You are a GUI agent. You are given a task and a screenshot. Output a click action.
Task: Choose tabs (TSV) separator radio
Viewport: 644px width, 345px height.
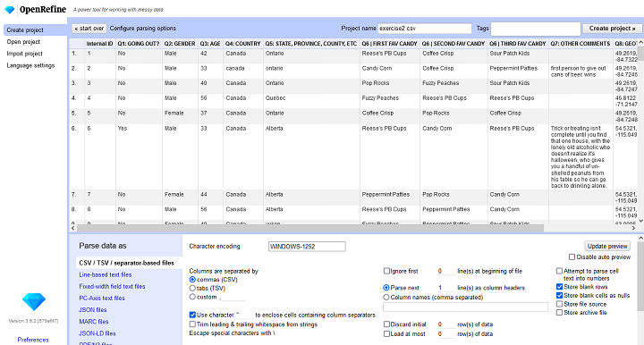point(192,289)
